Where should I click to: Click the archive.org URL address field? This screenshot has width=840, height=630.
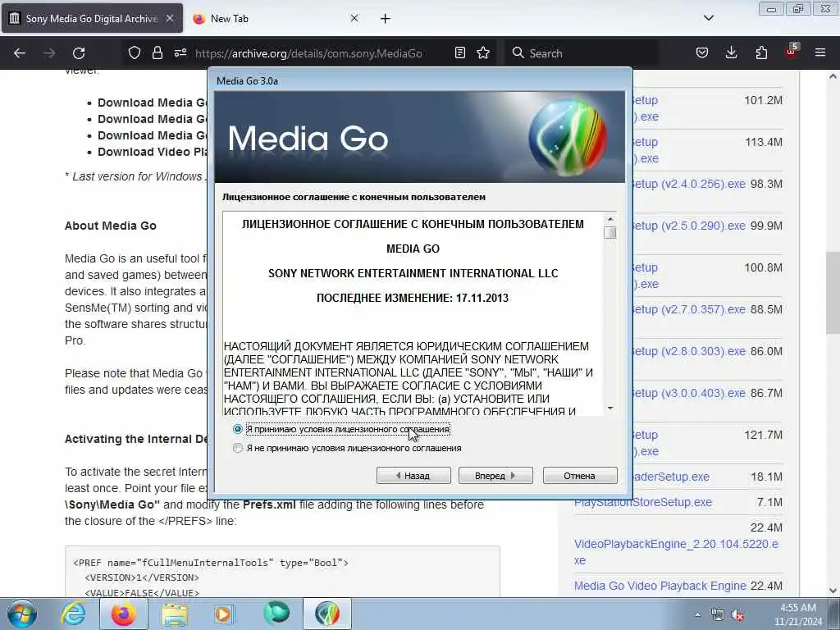(308, 53)
